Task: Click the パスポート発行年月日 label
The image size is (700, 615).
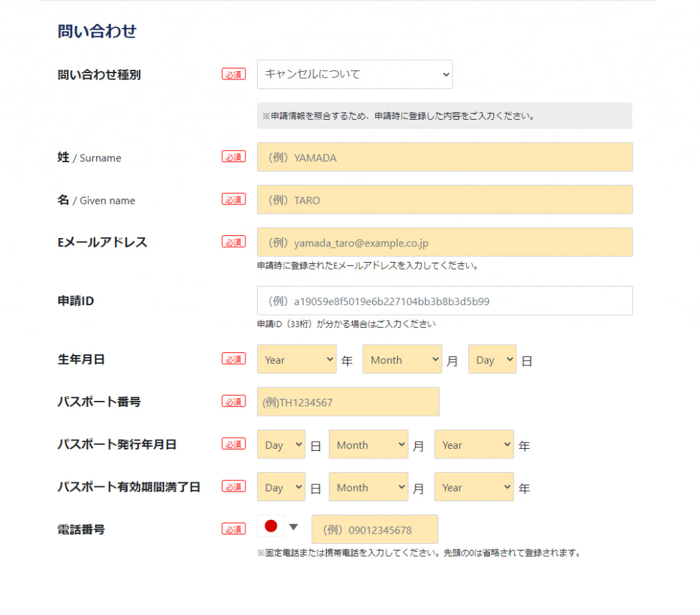Action: (117, 445)
